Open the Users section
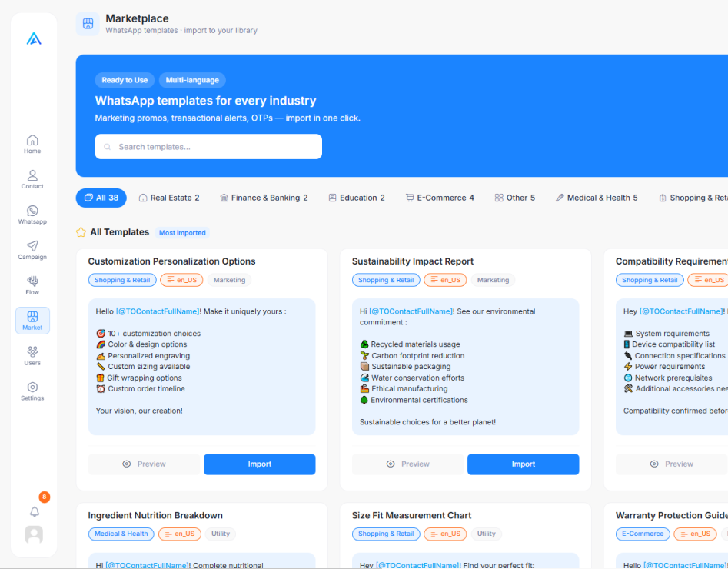This screenshot has height=569, width=728. pyautogui.click(x=32, y=356)
